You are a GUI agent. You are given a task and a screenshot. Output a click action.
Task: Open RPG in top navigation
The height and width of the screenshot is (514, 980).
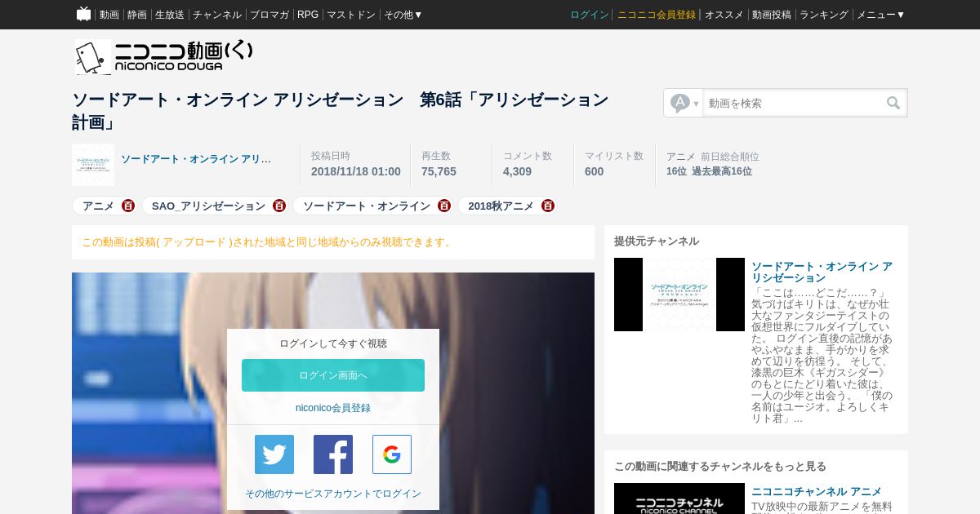coord(308,15)
